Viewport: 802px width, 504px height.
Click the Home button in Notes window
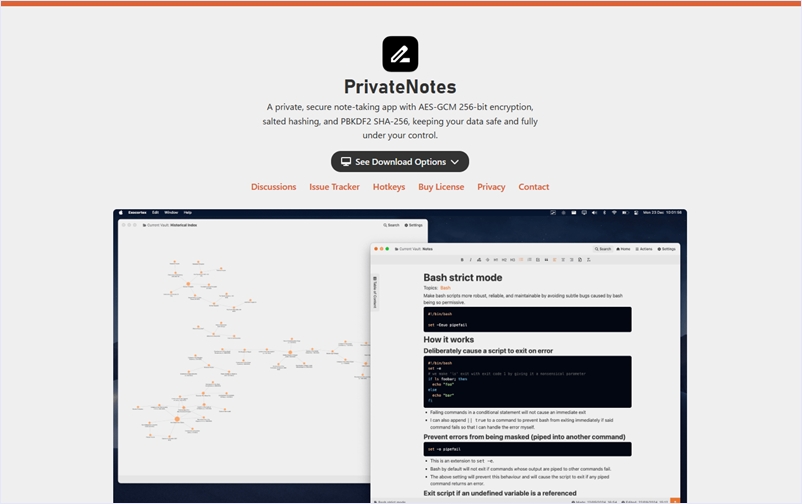click(624, 249)
